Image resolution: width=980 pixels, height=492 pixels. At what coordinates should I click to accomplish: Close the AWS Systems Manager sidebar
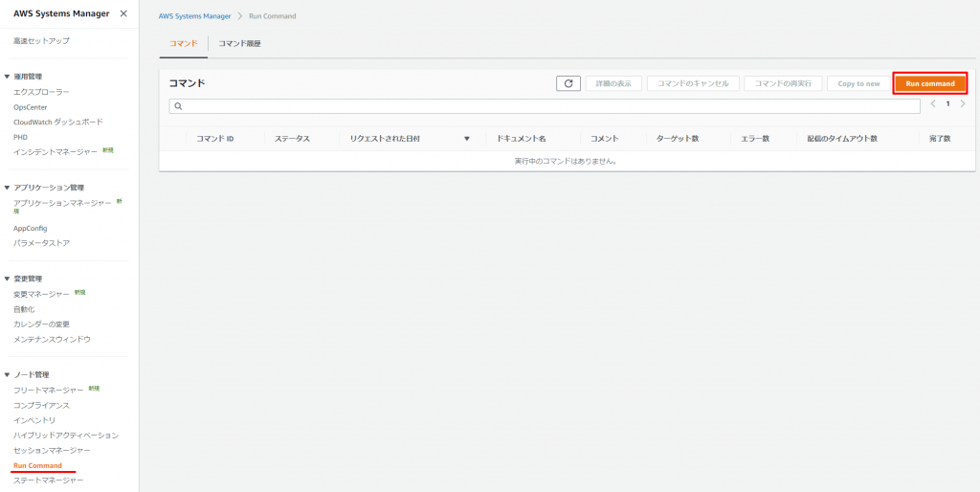click(x=123, y=13)
